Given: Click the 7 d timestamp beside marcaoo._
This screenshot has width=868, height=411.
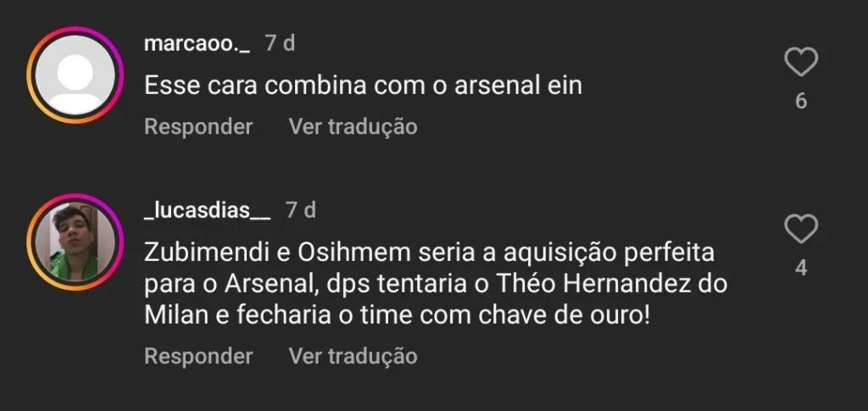Looking at the screenshot, I should pos(280,43).
